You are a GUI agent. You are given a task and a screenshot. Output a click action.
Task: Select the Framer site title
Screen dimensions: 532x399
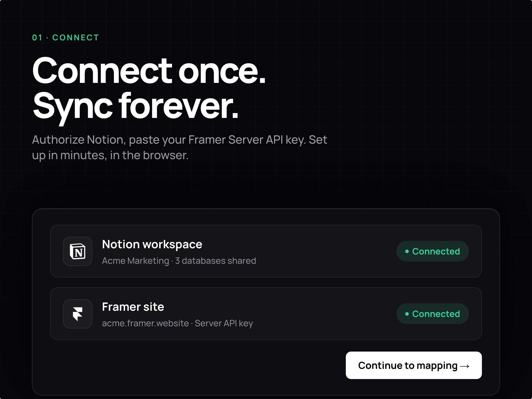[x=133, y=307]
